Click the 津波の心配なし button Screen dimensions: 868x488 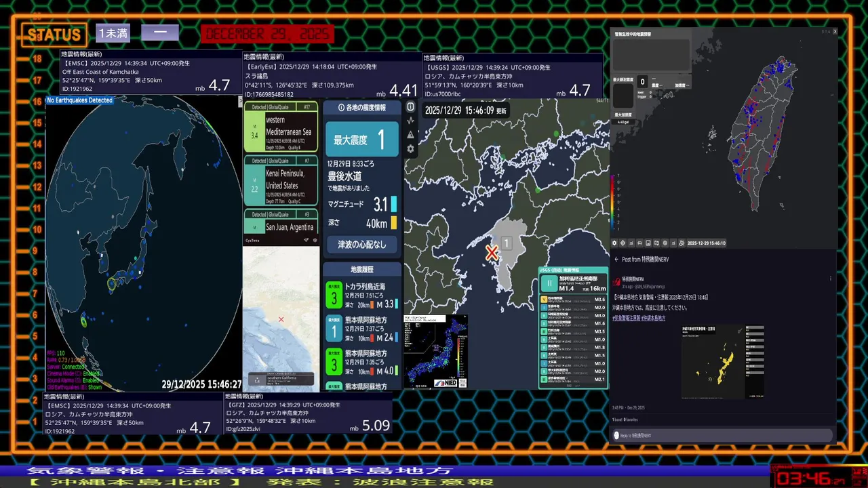(361, 244)
